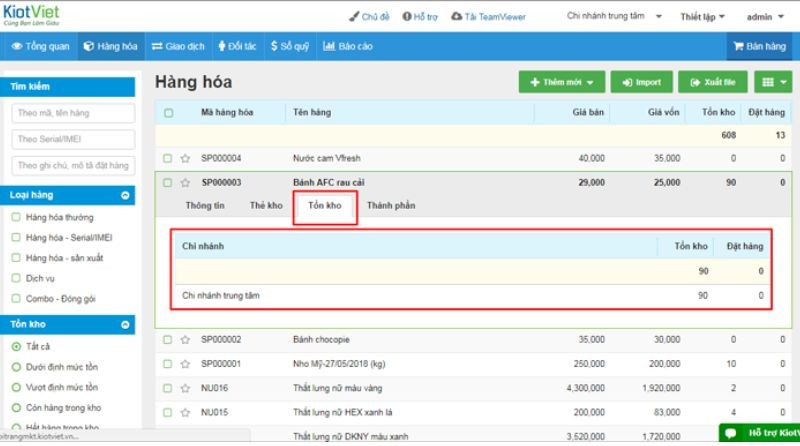Collapse Loại hàng filter panel
Image resolution: width=800 pixels, height=446 pixels.
[125, 195]
